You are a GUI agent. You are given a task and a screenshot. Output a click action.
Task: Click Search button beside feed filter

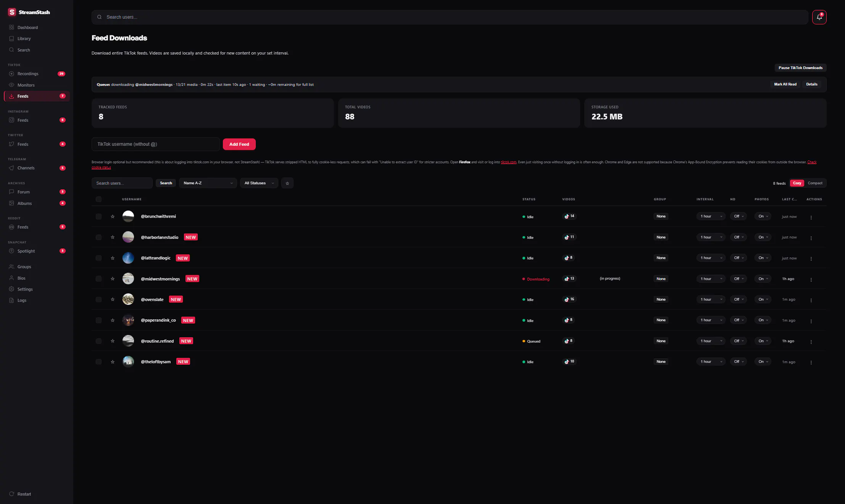166,183
